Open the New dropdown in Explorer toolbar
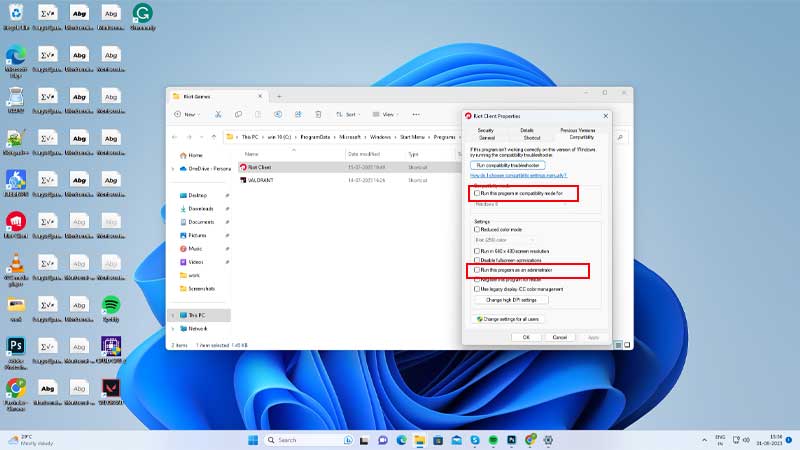Viewport: 800px width, 450px height. pos(187,114)
